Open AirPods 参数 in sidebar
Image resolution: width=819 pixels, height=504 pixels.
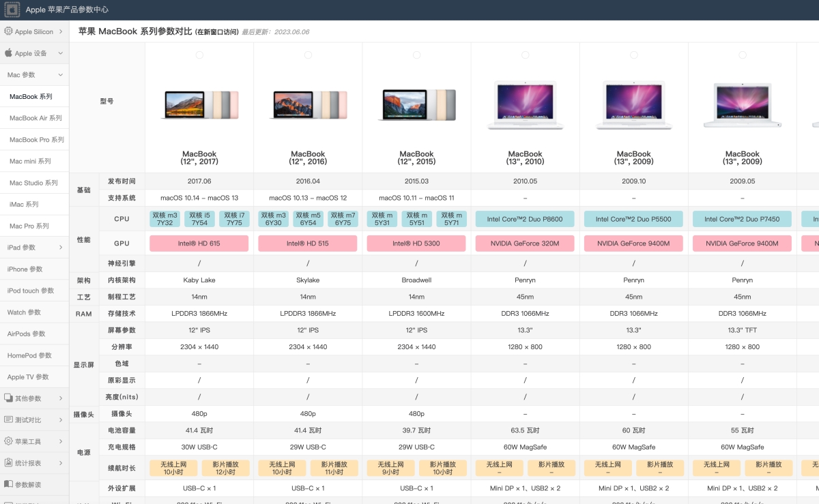click(x=34, y=334)
